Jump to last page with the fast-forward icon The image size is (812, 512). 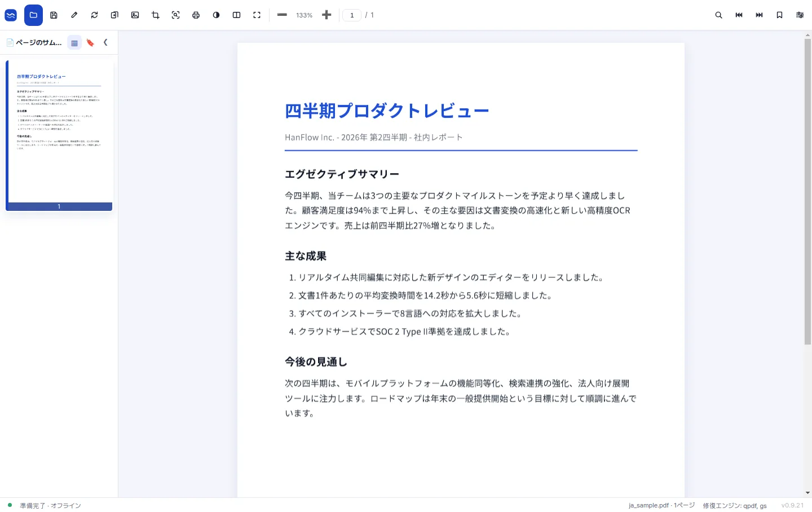(x=759, y=15)
